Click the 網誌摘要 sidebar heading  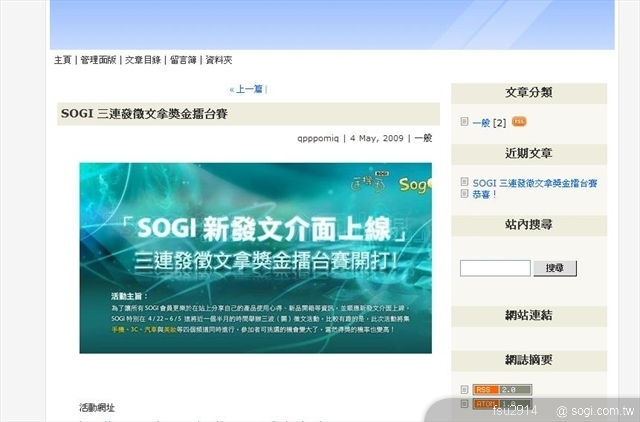coord(529,360)
